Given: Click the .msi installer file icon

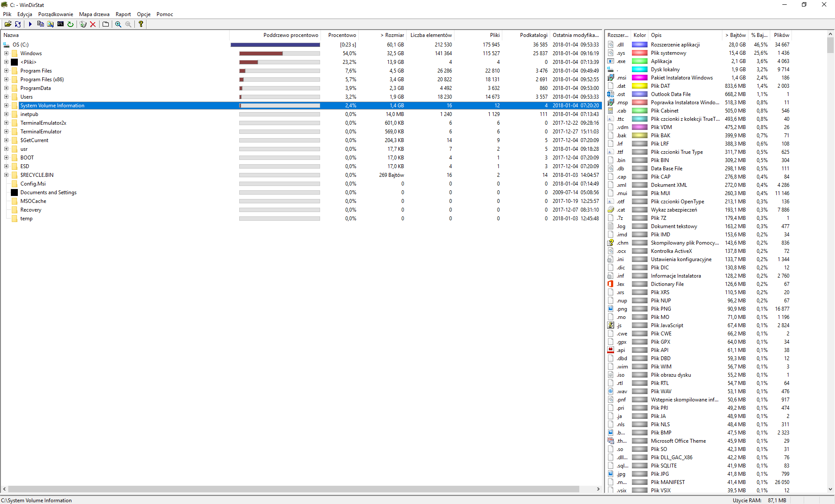Looking at the screenshot, I should pos(611,78).
